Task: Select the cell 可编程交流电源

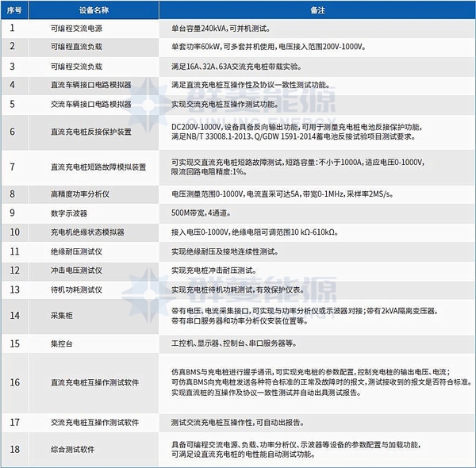Action: point(76,29)
